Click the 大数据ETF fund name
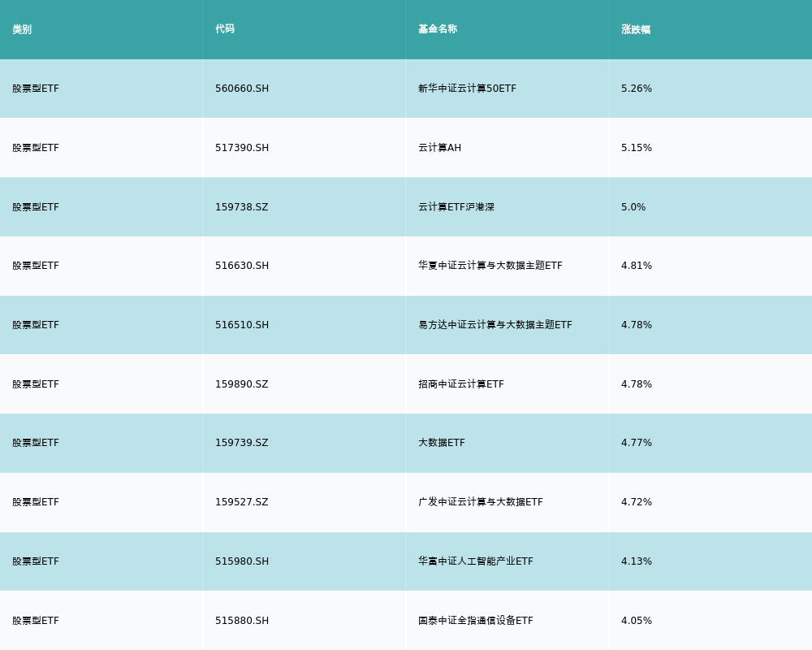The image size is (812, 650). click(442, 443)
